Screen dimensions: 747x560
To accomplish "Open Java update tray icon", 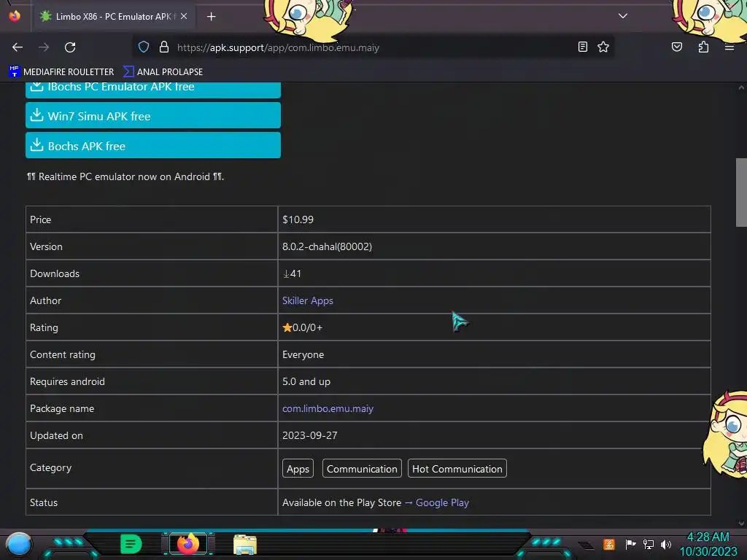I will point(609,544).
